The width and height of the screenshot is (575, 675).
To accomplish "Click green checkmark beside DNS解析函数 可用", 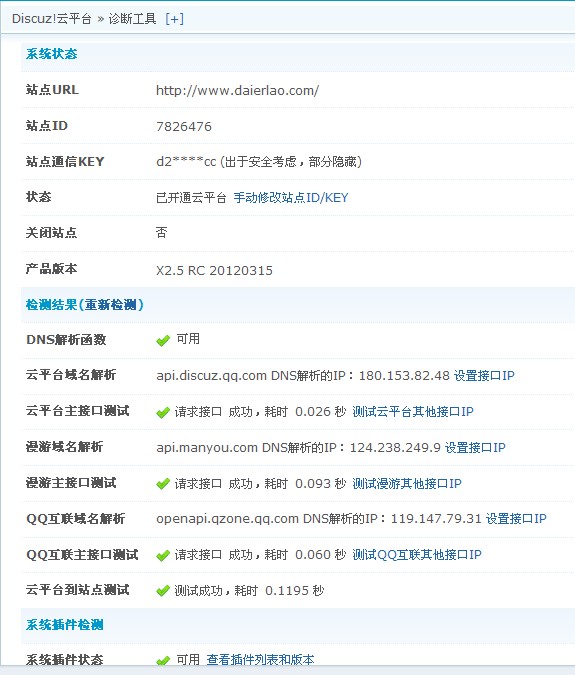I will coord(163,341).
